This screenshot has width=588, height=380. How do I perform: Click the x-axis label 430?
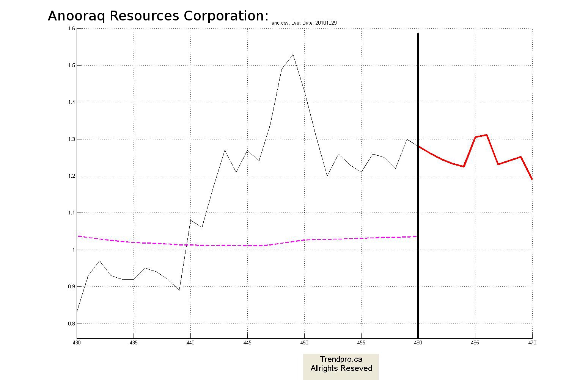coord(77,343)
